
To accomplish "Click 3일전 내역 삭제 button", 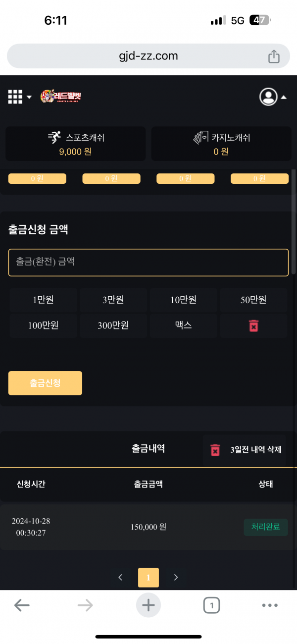I will pyautogui.click(x=245, y=450).
